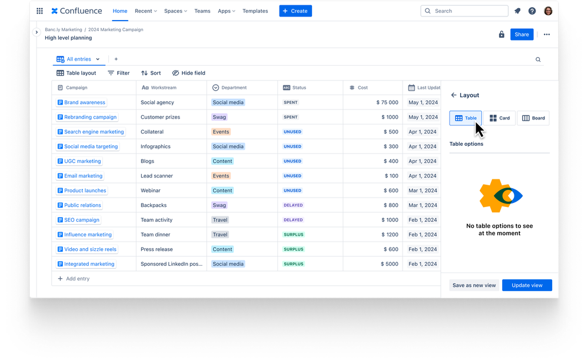Click the Update view button
Screen dimensions: 588x364
(527, 285)
